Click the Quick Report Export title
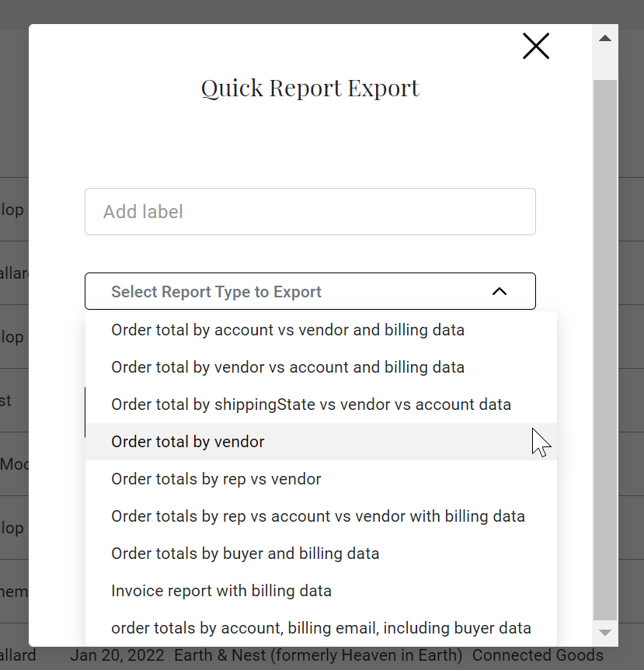The width and height of the screenshot is (644, 670). click(310, 88)
